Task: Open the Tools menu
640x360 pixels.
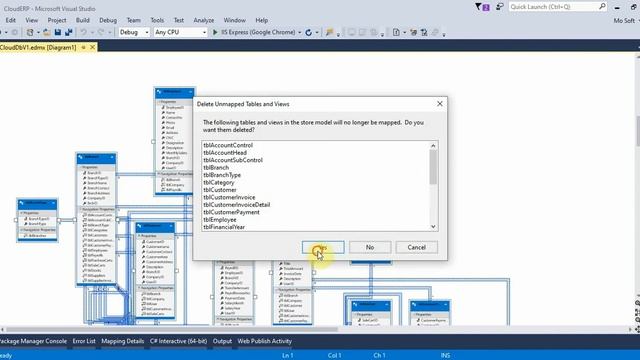Action: [157, 20]
